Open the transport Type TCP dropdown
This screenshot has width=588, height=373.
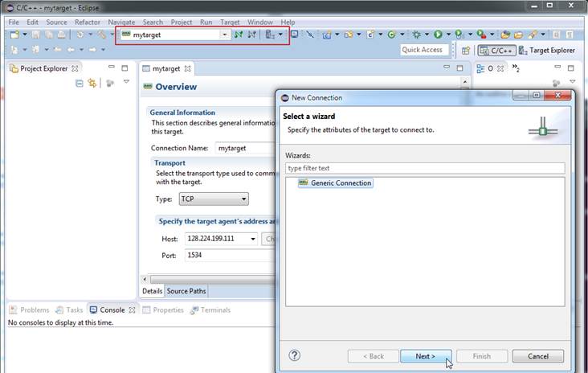[243, 199]
